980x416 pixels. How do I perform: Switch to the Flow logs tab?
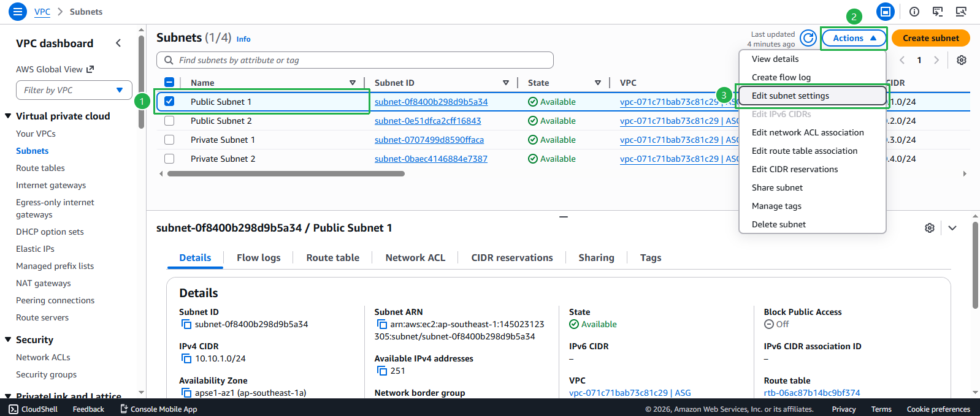tap(259, 258)
